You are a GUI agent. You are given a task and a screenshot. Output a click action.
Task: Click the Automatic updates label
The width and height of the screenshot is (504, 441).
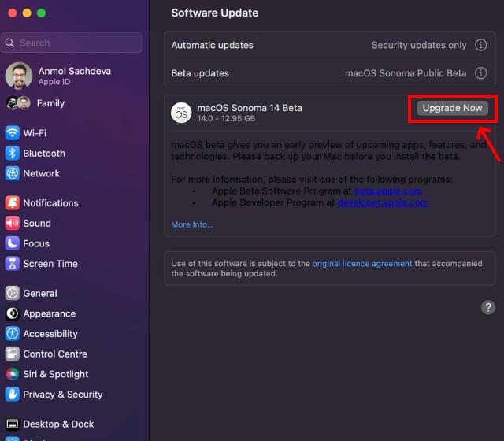212,45
